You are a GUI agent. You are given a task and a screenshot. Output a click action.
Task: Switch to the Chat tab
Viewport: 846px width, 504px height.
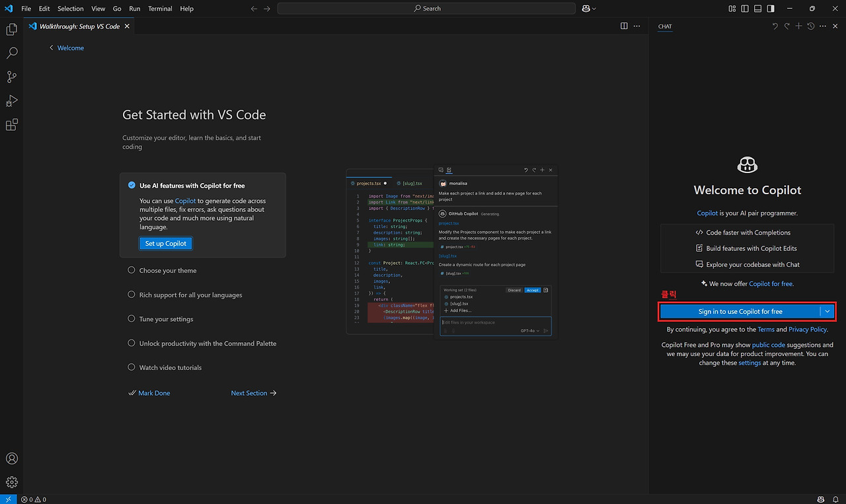tap(664, 26)
